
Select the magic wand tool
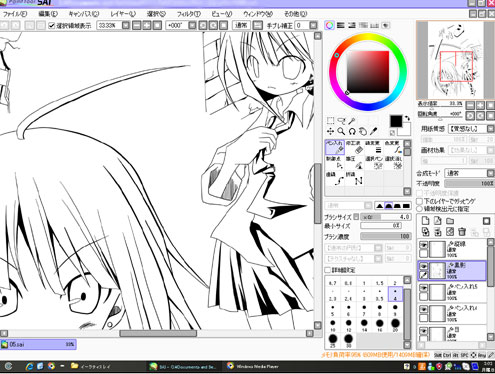tap(351, 120)
